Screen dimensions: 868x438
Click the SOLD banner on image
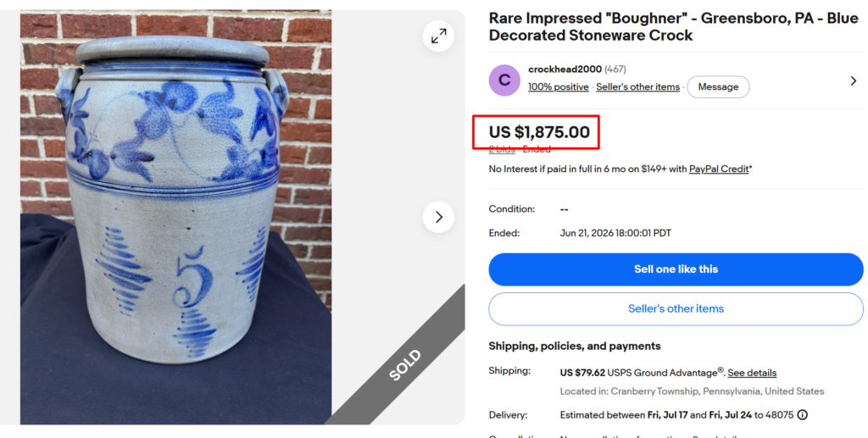point(405,365)
